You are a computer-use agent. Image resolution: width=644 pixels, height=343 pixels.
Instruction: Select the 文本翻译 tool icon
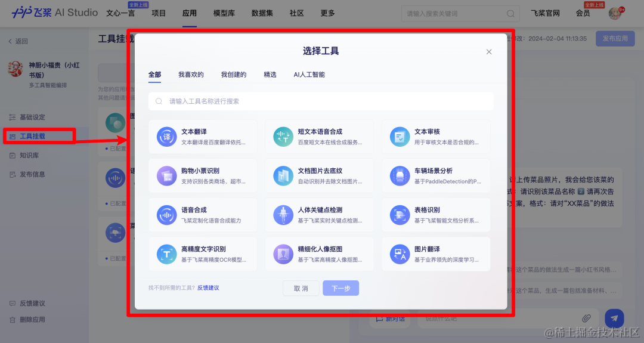click(167, 137)
